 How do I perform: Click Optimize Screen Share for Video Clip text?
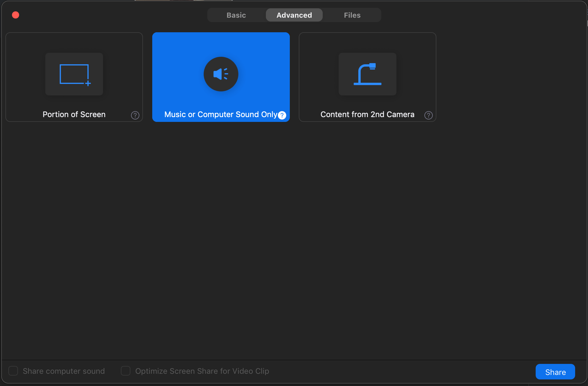pos(202,371)
